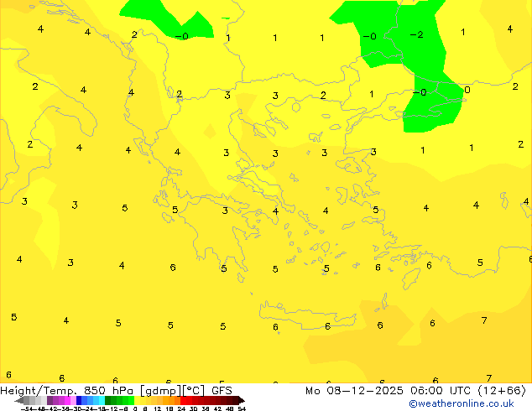Image resolution: width=532 pixels, height=411 pixels.
Task: Click the grey arrow at legend's cold end
Action: [19, 400]
